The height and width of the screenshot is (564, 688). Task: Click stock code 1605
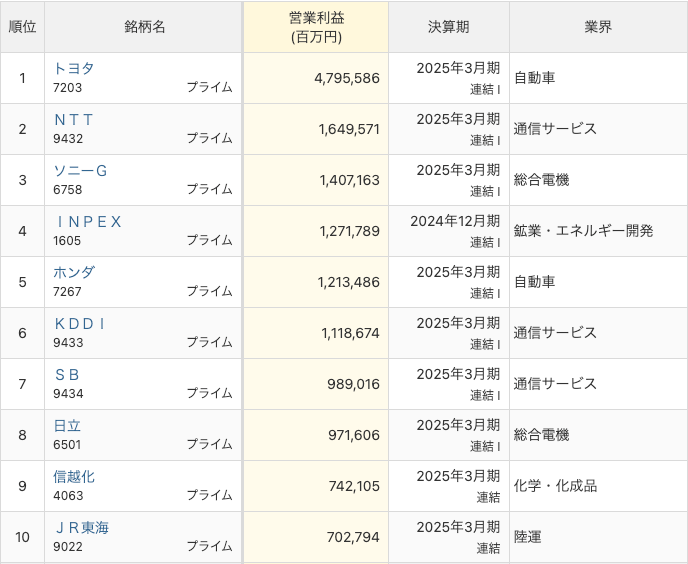pos(67,241)
